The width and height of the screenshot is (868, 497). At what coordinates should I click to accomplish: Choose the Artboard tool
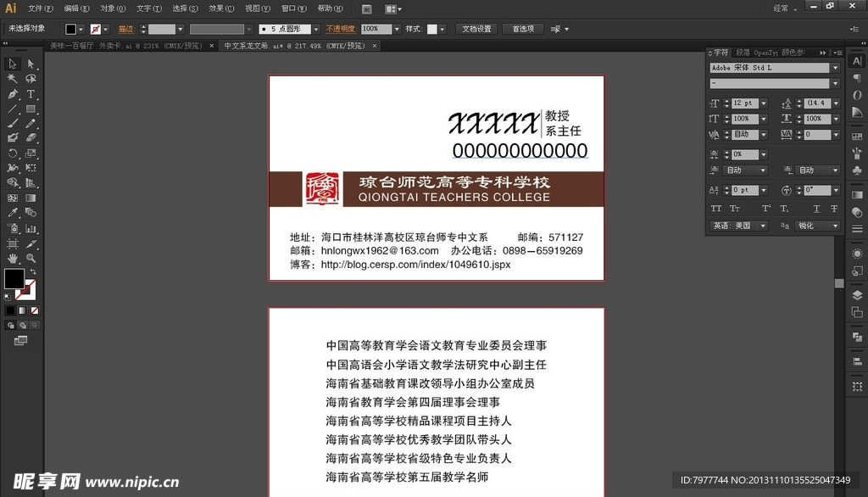tap(12, 243)
